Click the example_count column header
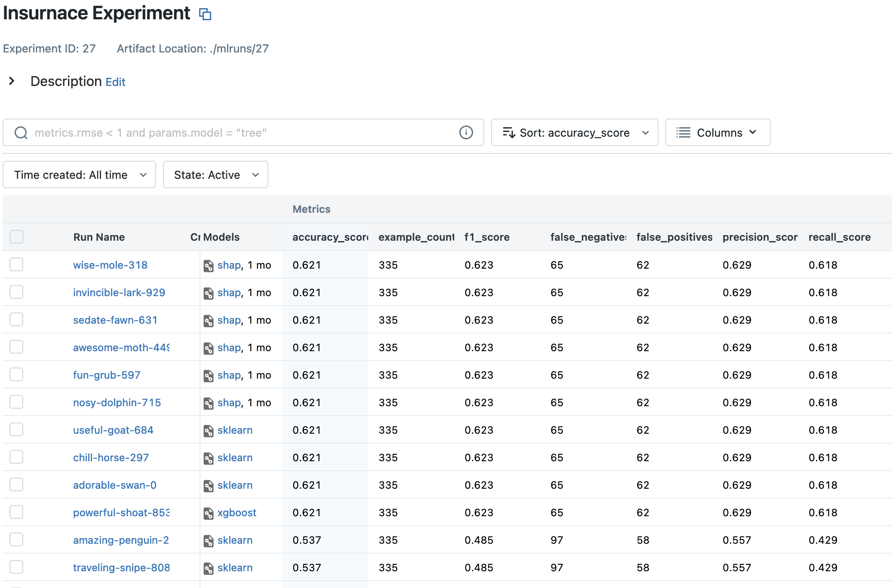Image resolution: width=892 pixels, height=588 pixels. (416, 237)
